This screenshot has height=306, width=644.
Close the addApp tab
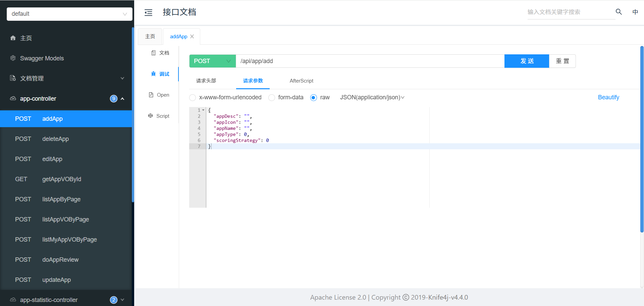[192, 37]
